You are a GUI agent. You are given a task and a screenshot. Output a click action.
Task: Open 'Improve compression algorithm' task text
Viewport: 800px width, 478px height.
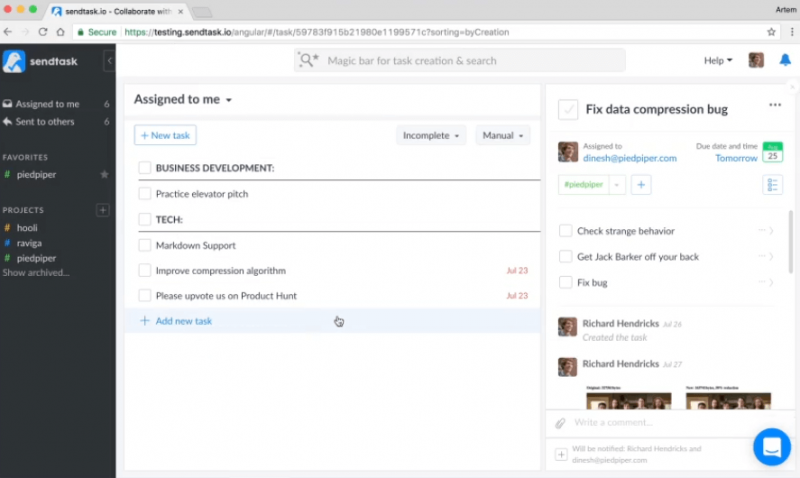(220, 270)
